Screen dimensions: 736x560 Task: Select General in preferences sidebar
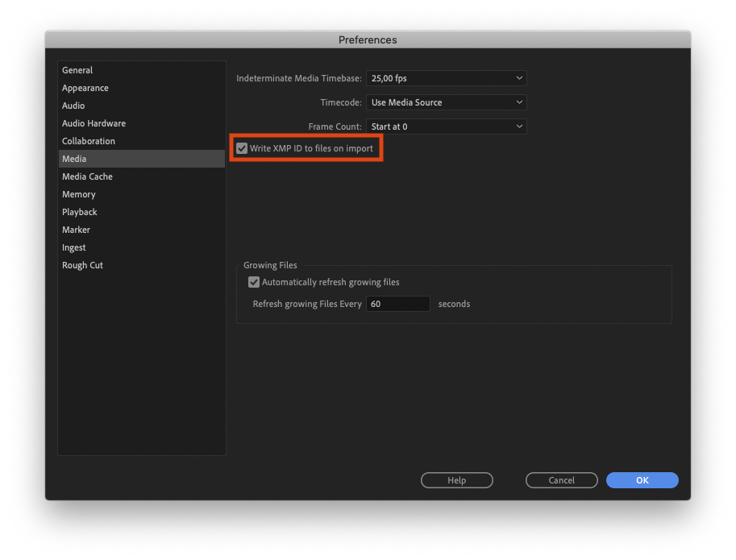[x=77, y=70]
